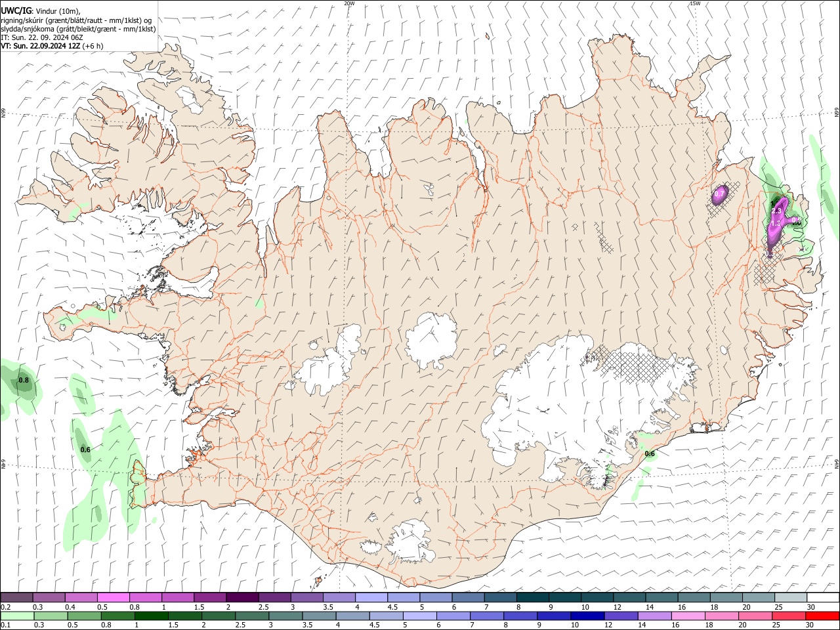
Task: Pick the darkest green bottom-row swatch between 1 and 1.5
Action: click(x=152, y=616)
